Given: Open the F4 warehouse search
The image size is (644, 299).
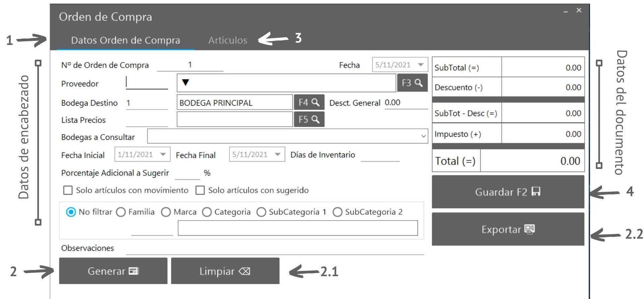Looking at the screenshot, I should tap(309, 102).
